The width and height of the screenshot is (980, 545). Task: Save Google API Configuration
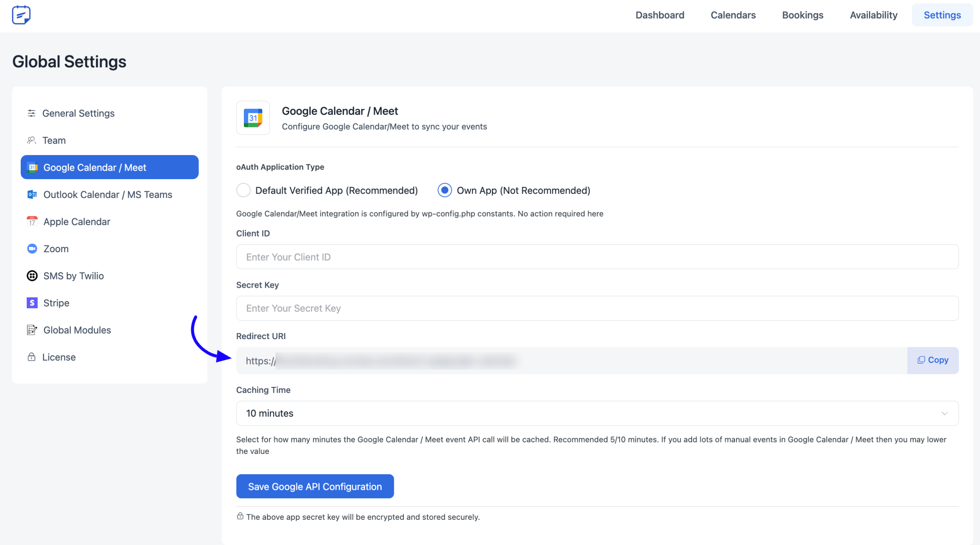[x=315, y=486]
